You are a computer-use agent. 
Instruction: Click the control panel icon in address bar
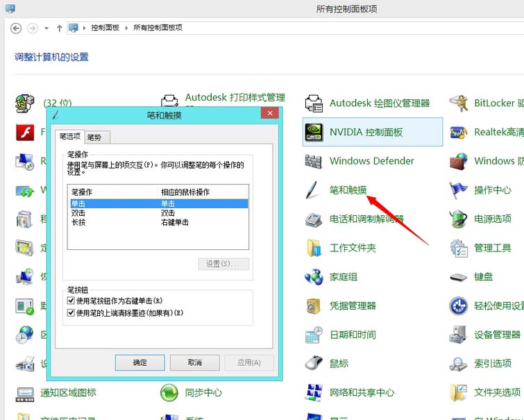point(73,28)
